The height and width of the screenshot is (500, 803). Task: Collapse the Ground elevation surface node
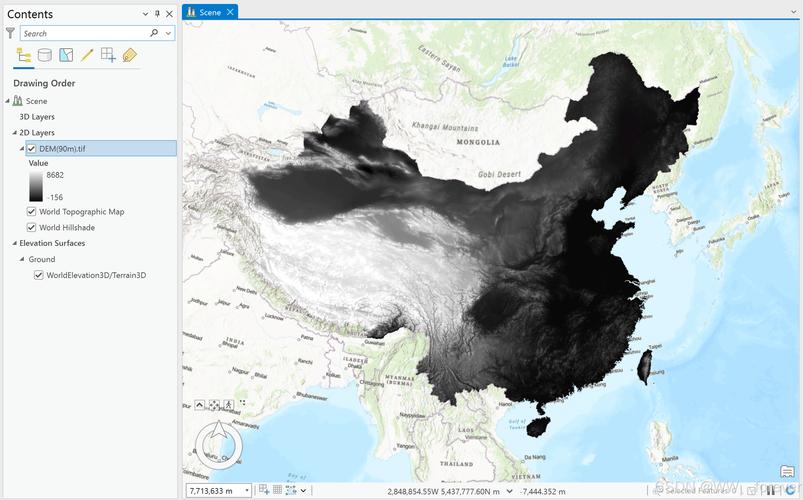coord(22,259)
